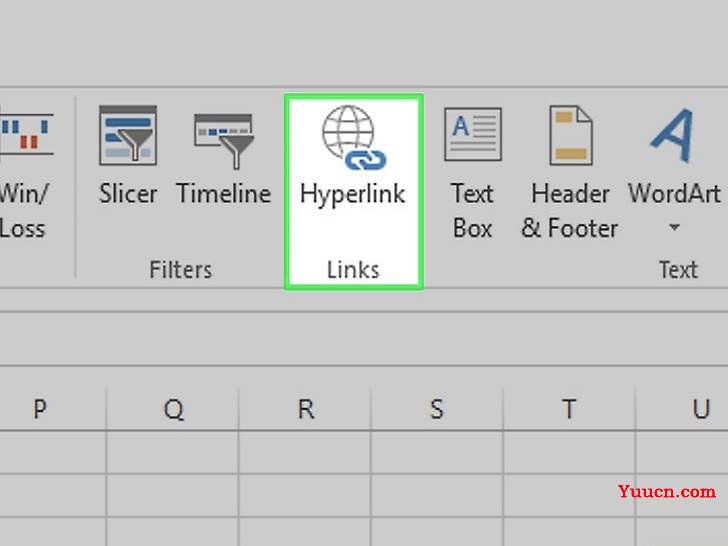Viewport: 728px width, 546px height.
Task: Select column U header
Action: click(x=682, y=409)
